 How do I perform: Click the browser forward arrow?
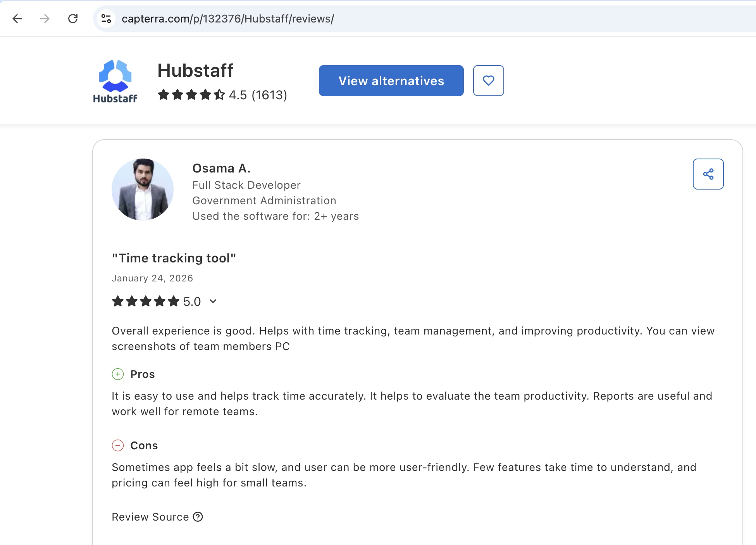pyautogui.click(x=45, y=19)
